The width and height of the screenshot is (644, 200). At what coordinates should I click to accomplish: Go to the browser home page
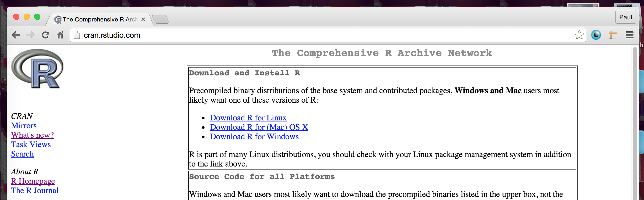(60, 35)
